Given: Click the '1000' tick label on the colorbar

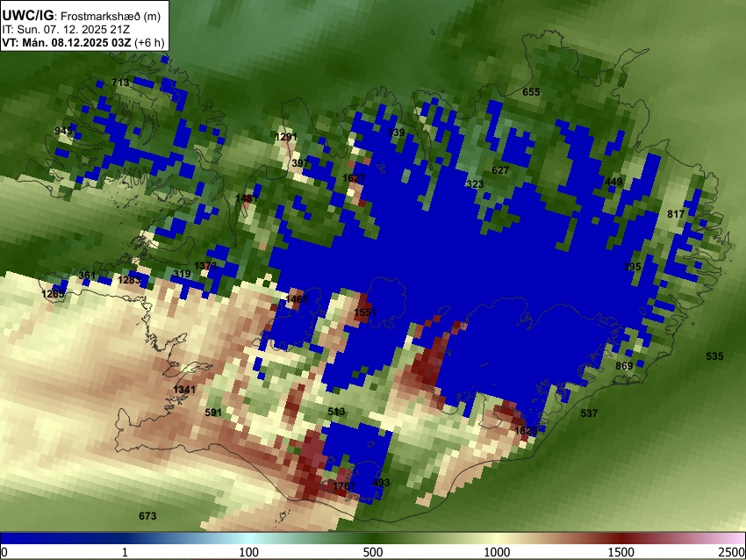Looking at the screenshot, I should coord(497,552).
